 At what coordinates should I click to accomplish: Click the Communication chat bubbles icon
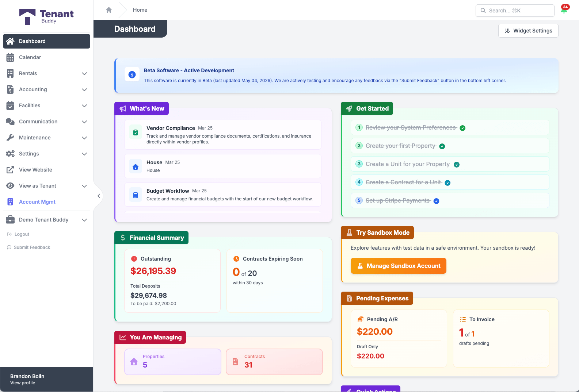(10, 122)
